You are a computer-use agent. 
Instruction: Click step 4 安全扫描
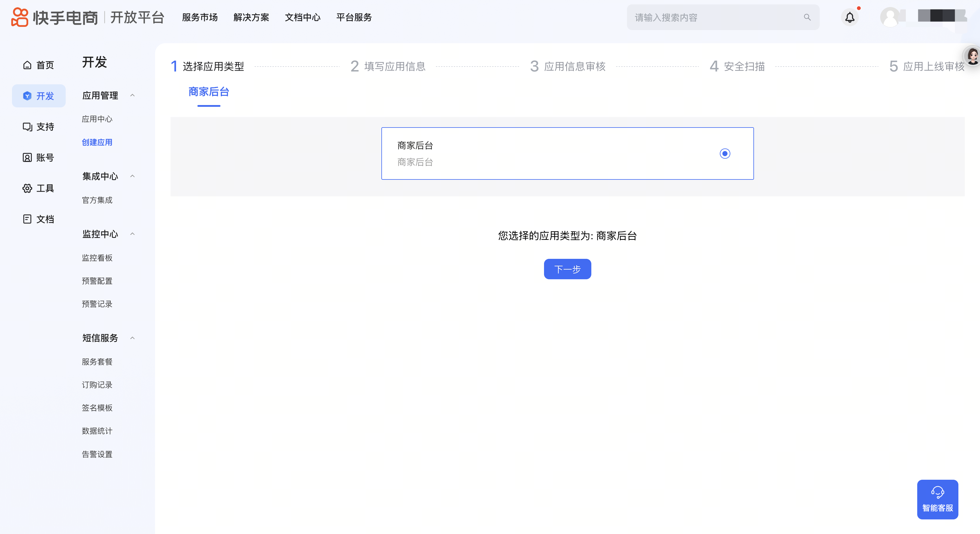pyautogui.click(x=737, y=67)
